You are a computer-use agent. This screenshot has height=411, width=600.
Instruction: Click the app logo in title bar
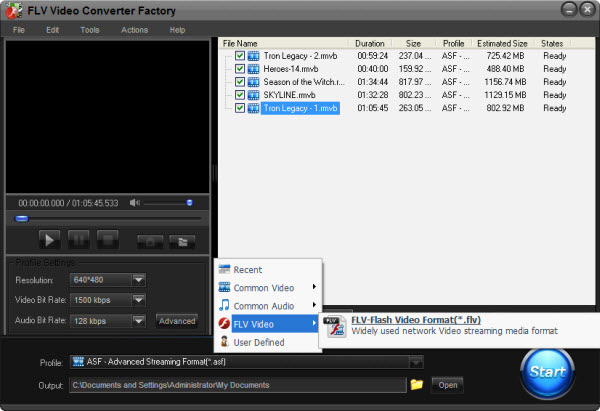pos(13,11)
